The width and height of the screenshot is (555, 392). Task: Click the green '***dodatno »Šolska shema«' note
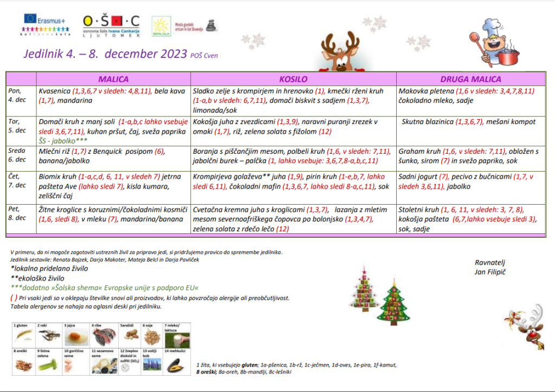point(105,288)
